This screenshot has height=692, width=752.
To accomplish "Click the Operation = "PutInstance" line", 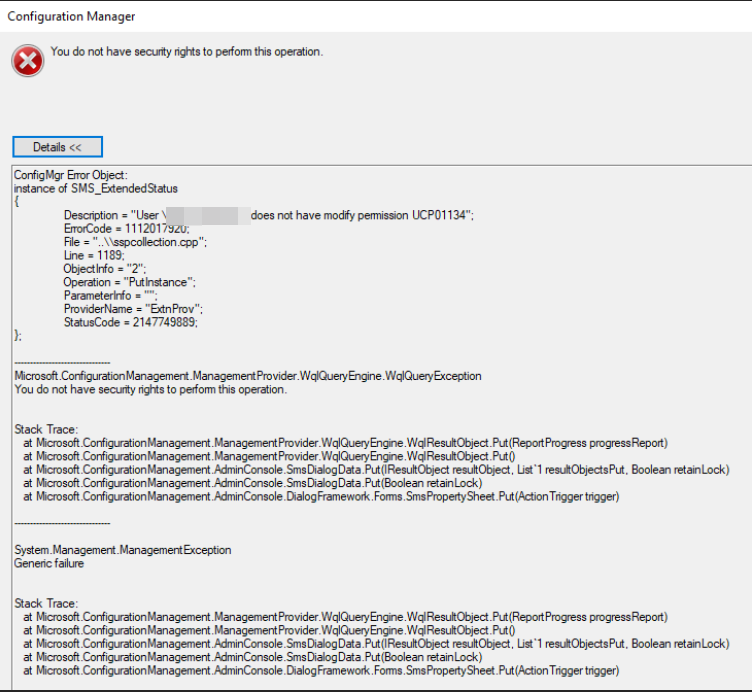I will pyautogui.click(x=129, y=282).
